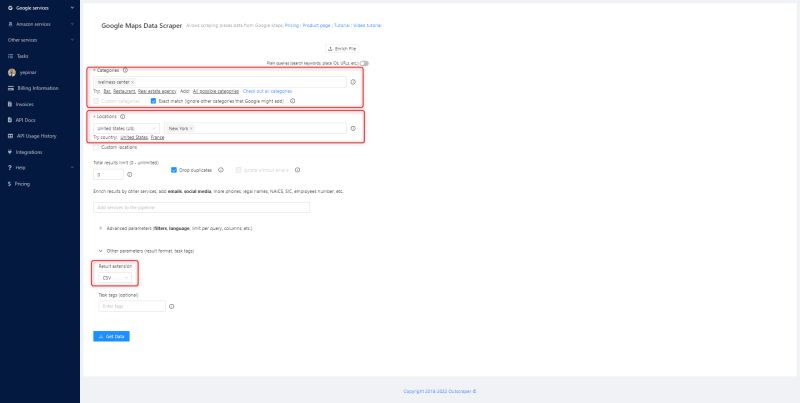Click France country suggestion link
This screenshot has height=403, width=800.
tap(158, 138)
